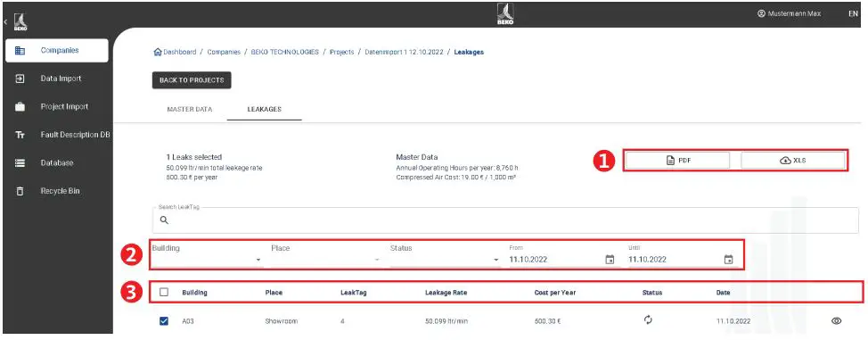Open the From date calendar picker

(x=610, y=259)
